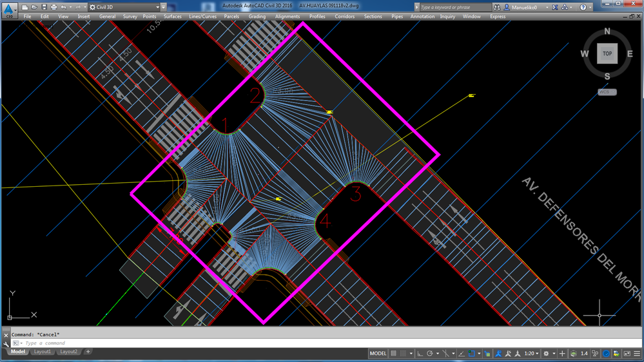This screenshot has width=644, height=362.
Task: Click the 3D object layer icon in status bar
Action: pos(487,354)
